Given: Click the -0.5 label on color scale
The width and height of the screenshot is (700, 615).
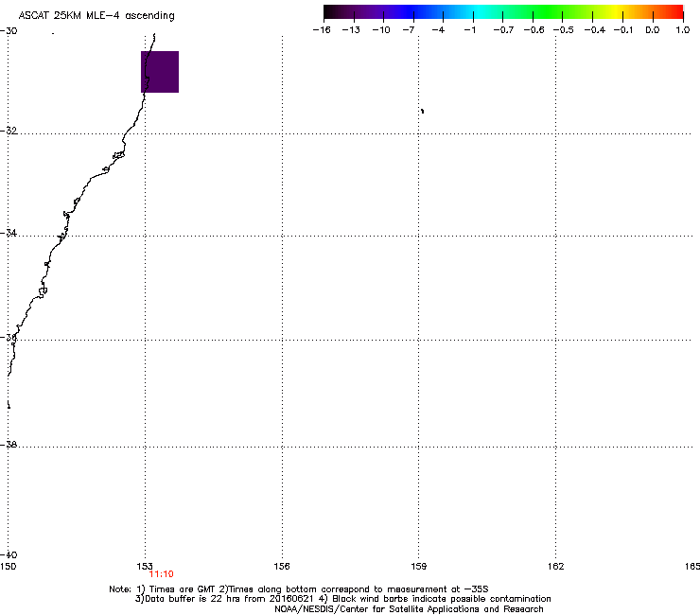Looking at the screenshot, I should 564,30.
